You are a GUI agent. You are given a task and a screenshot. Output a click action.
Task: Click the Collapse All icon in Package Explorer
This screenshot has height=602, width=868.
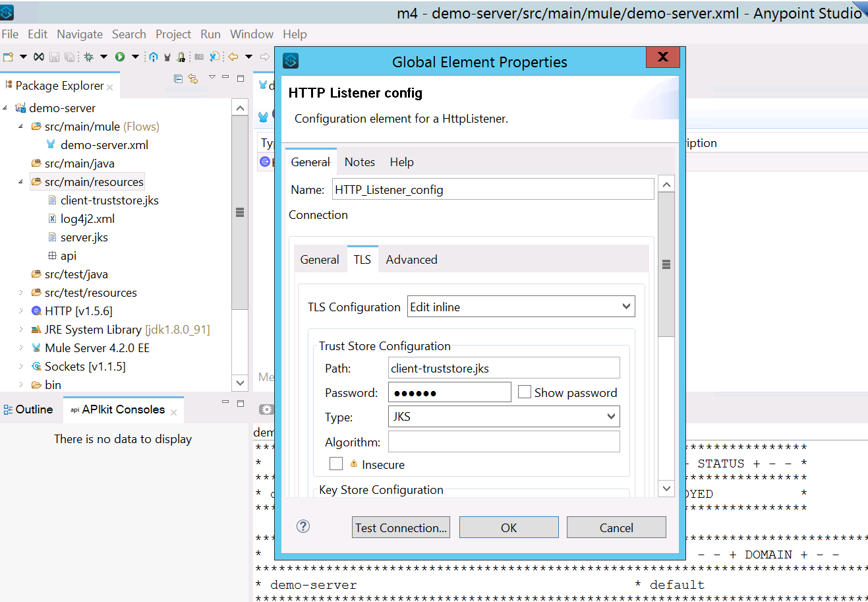(x=178, y=78)
